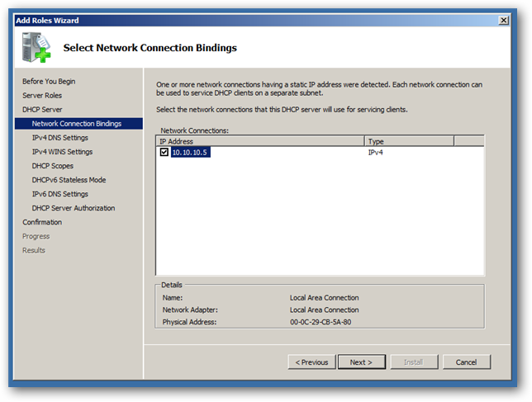Image resolution: width=532 pixels, height=402 pixels.
Task: Click the IPv4 type cell
Action: (x=375, y=153)
